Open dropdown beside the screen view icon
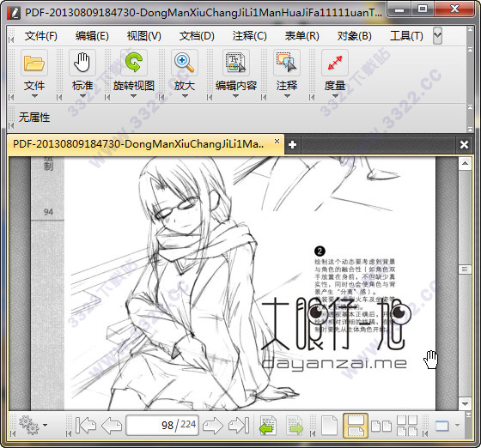 [x=457, y=425]
